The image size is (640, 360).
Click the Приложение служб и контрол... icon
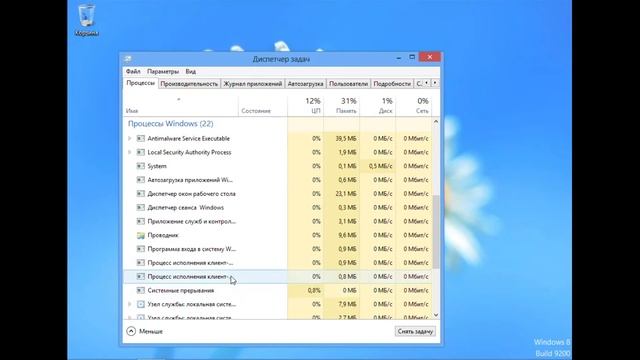(x=140, y=221)
